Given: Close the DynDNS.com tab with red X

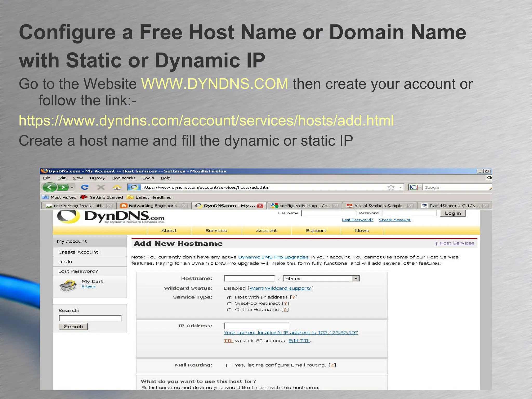Looking at the screenshot, I should [260, 206].
